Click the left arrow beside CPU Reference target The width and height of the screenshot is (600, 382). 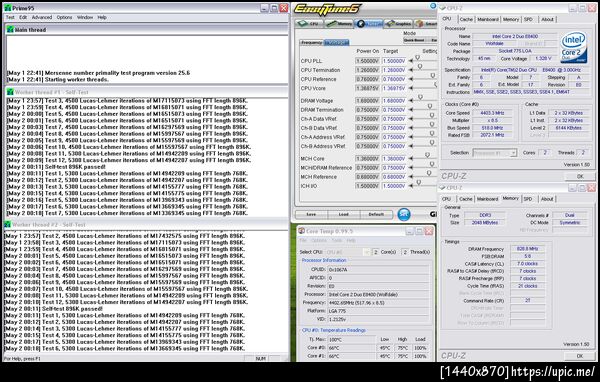click(x=411, y=79)
